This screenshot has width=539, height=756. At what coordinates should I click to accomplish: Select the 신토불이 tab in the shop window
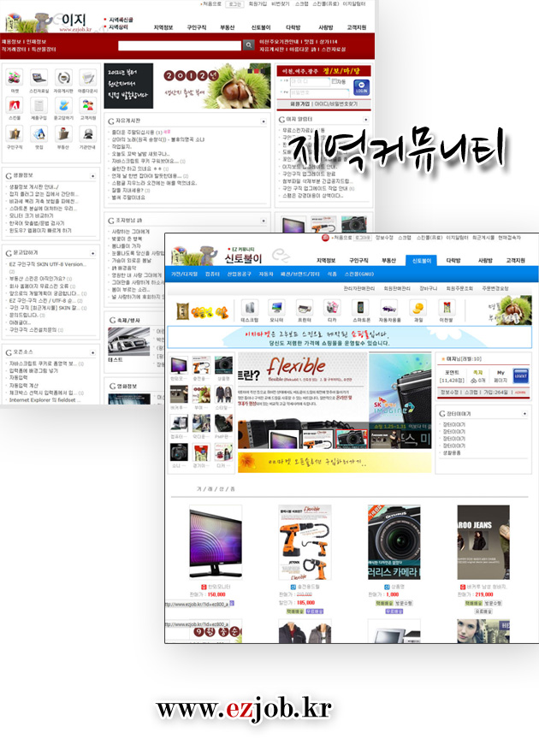(421, 260)
